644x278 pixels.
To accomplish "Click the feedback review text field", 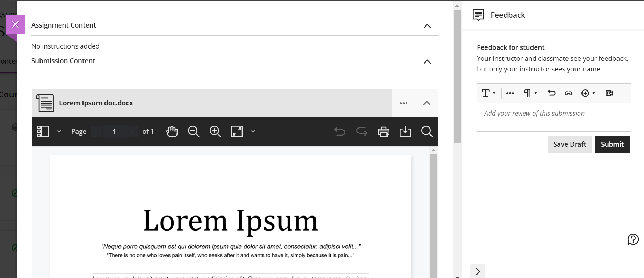I will [553, 117].
